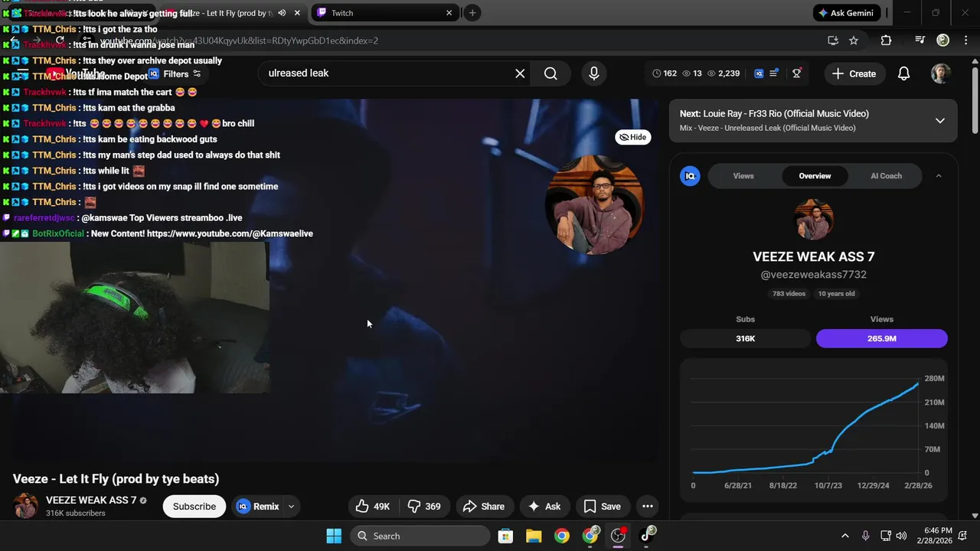Image resolution: width=980 pixels, height=551 pixels.
Task: Select the Views tab in vidIQ panel
Action: (x=743, y=176)
